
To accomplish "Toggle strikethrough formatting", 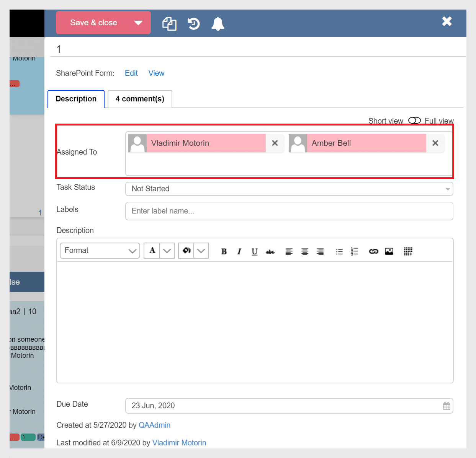I will (x=270, y=251).
